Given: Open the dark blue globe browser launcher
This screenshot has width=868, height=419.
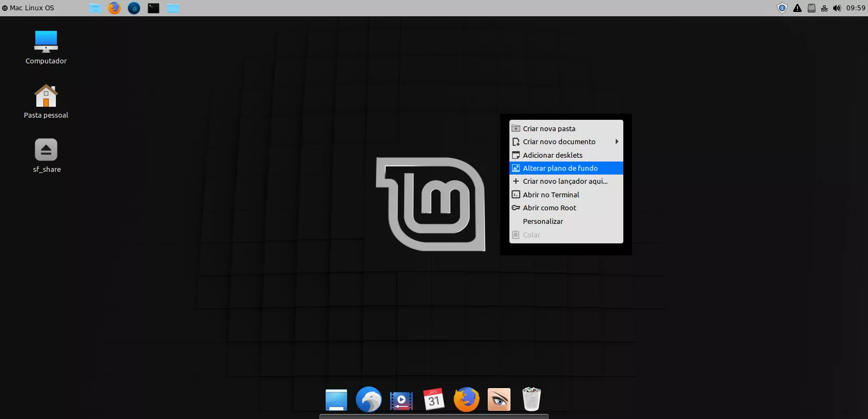Looking at the screenshot, I should pos(134,8).
